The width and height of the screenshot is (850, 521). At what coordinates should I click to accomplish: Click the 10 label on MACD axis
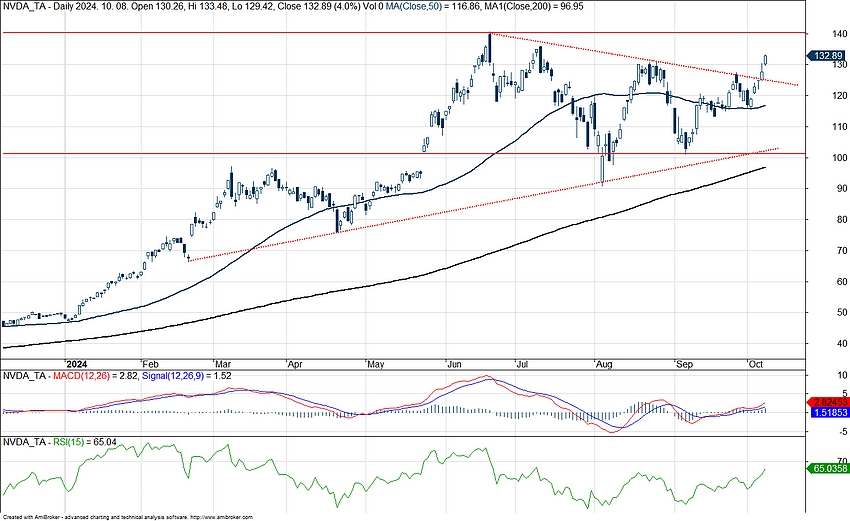coord(842,375)
